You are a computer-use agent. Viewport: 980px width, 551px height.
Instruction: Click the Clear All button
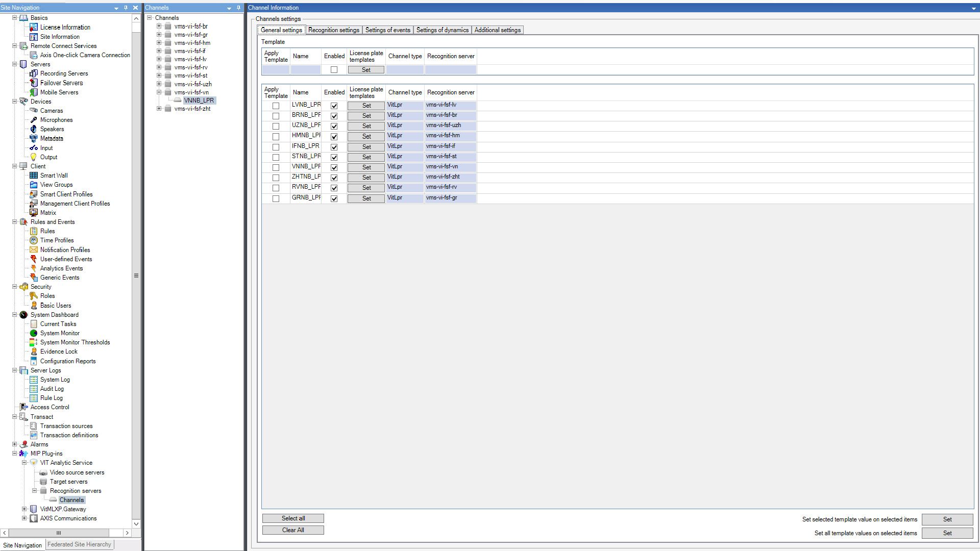(293, 530)
